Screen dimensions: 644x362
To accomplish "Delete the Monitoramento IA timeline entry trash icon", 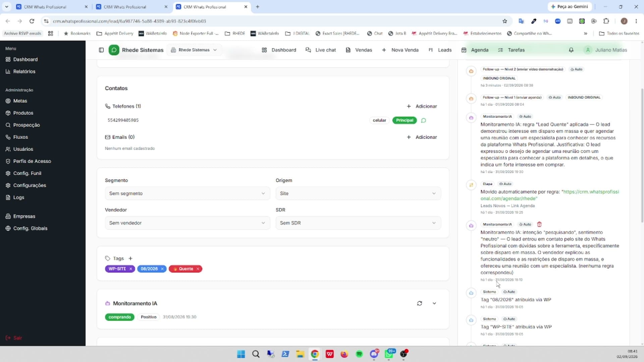I will 539,224.
